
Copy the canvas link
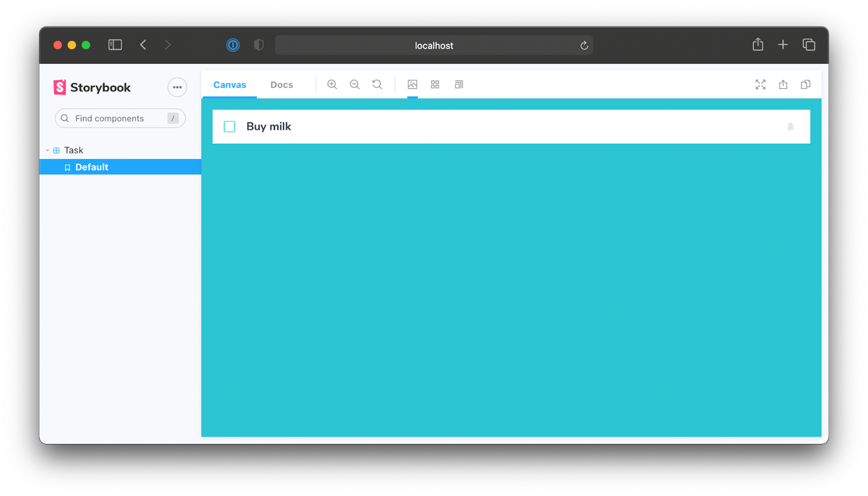click(806, 85)
